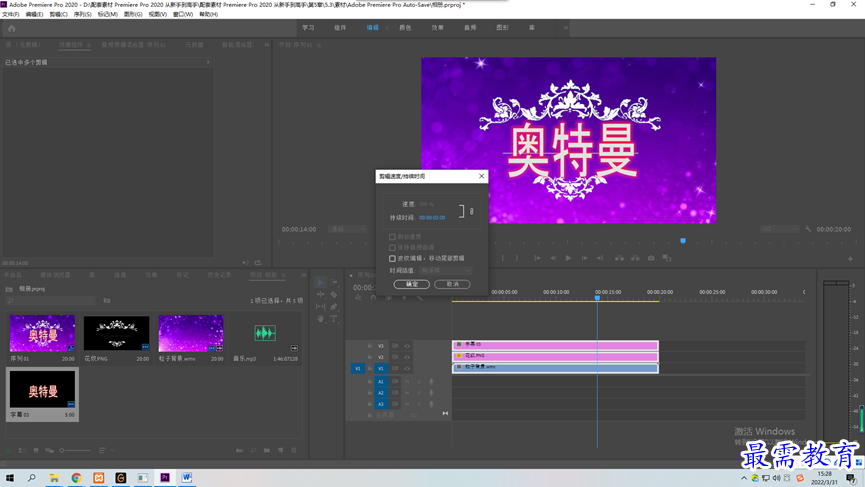Open the program monitor Button Editor plus
The height and width of the screenshot is (487, 865).
coord(850,259)
